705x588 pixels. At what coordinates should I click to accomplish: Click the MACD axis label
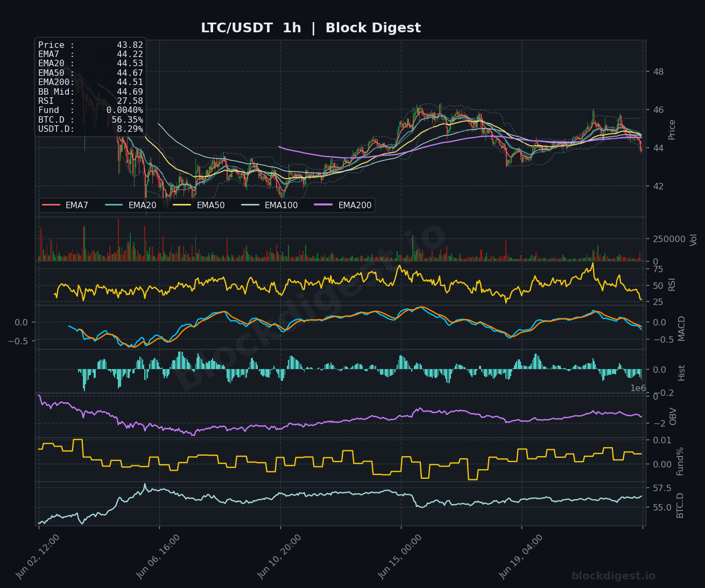tap(681, 328)
